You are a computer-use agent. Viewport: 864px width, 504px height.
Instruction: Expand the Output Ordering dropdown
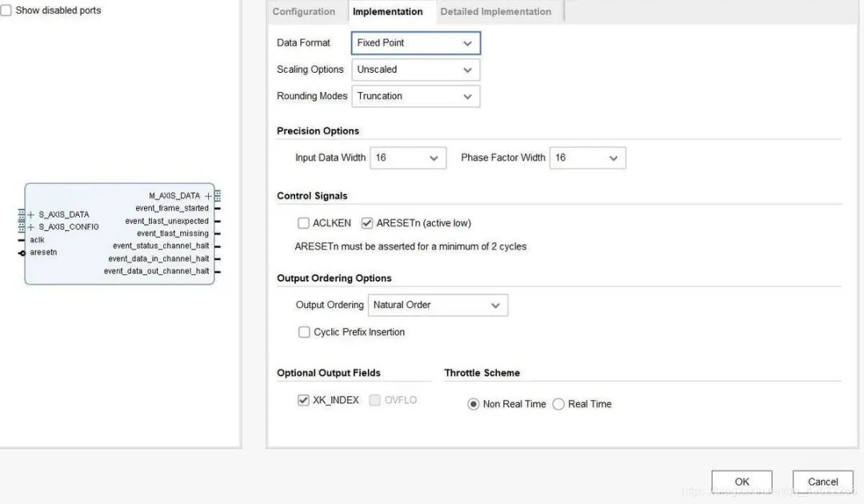point(438,305)
